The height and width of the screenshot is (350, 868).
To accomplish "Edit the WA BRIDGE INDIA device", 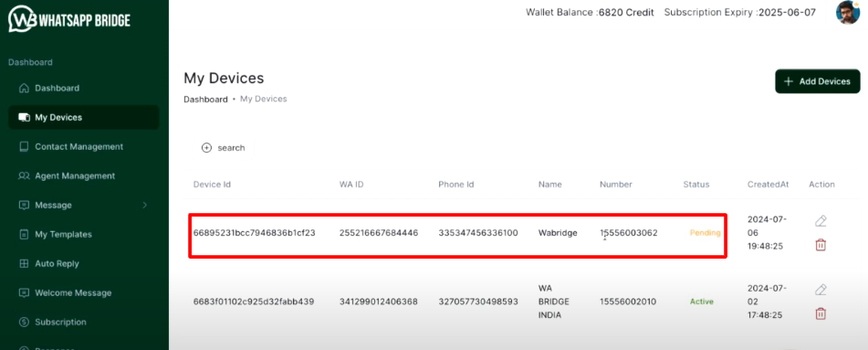I will pos(821,290).
